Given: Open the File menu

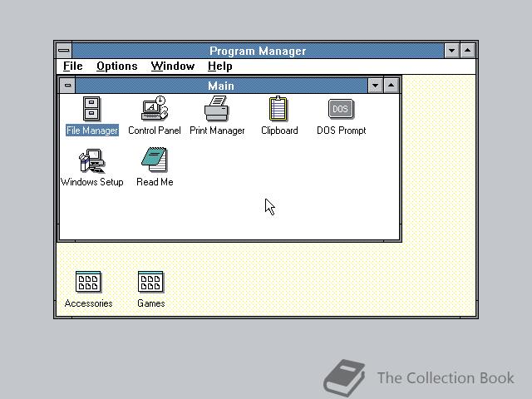Looking at the screenshot, I should pyautogui.click(x=73, y=66).
